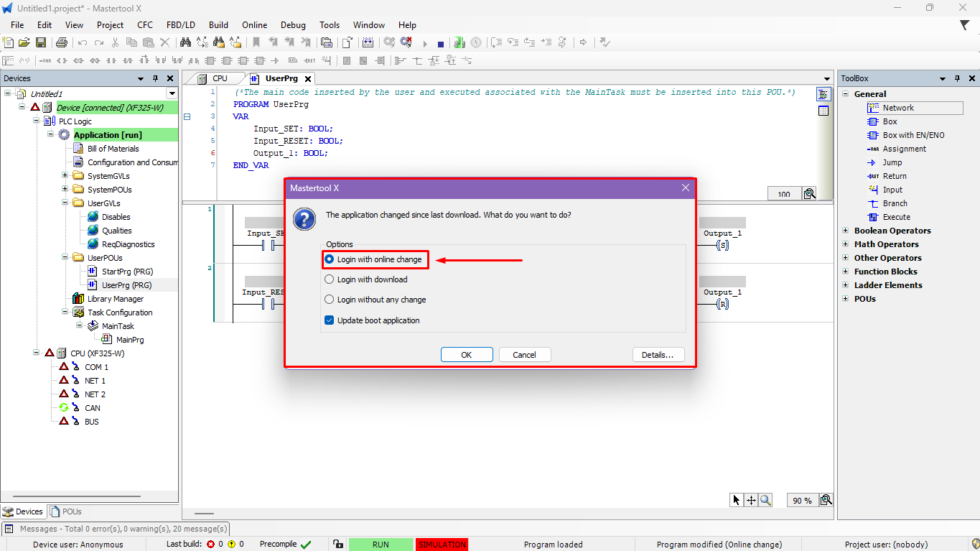Open the Online menu
This screenshot has width=980, height=551.
pyautogui.click(x=254, y=25)
